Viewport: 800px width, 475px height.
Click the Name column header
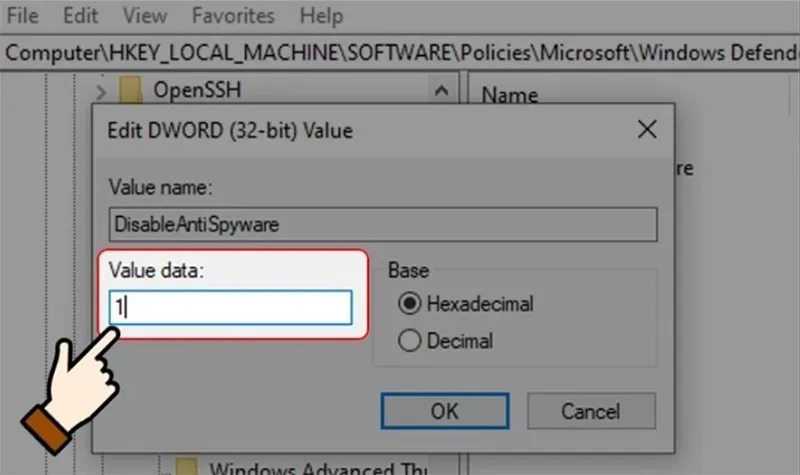point(510,96)
